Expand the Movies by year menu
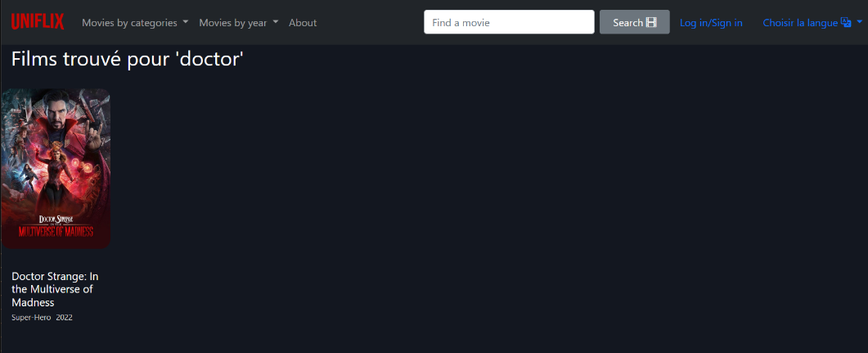868x353 pixels. pyautogui.click(x=238, y=22)
